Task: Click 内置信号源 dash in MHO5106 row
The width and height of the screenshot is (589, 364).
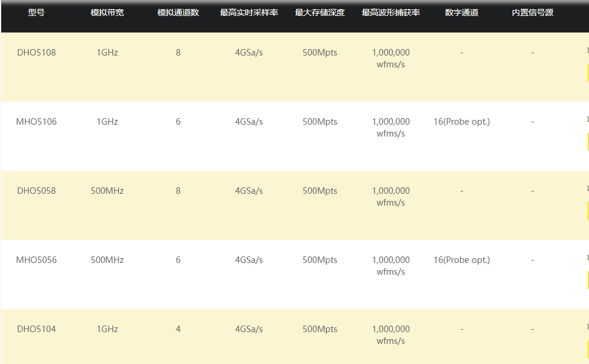Action: click(x=533, y=122)
